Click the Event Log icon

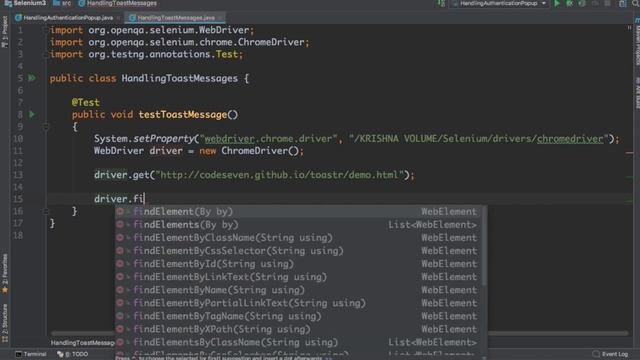tap(596, 354)
